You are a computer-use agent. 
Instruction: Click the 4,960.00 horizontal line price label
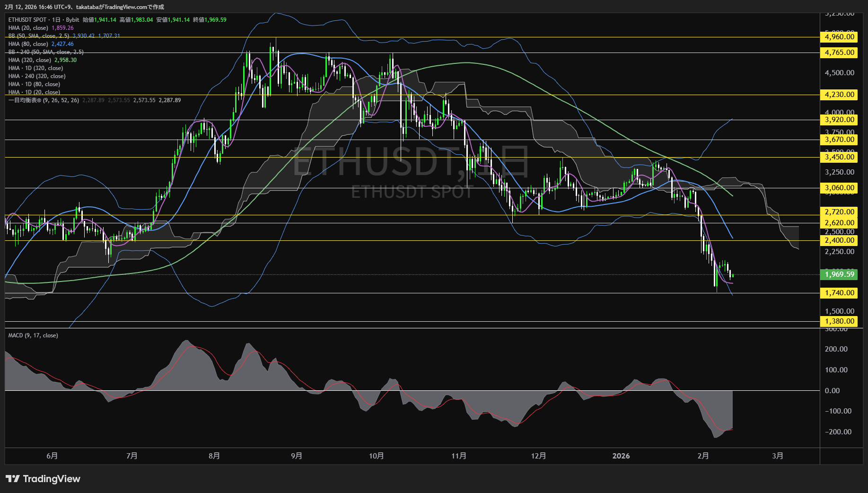click(x=839, y=37)
